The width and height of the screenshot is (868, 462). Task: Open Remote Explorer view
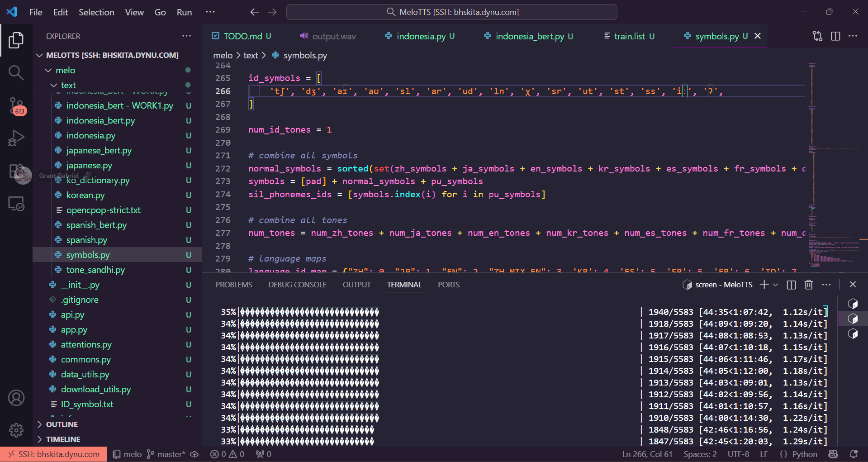(16, 204)
